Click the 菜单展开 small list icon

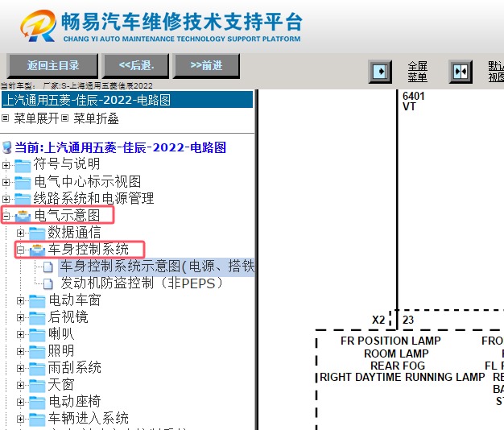(5, 118)
